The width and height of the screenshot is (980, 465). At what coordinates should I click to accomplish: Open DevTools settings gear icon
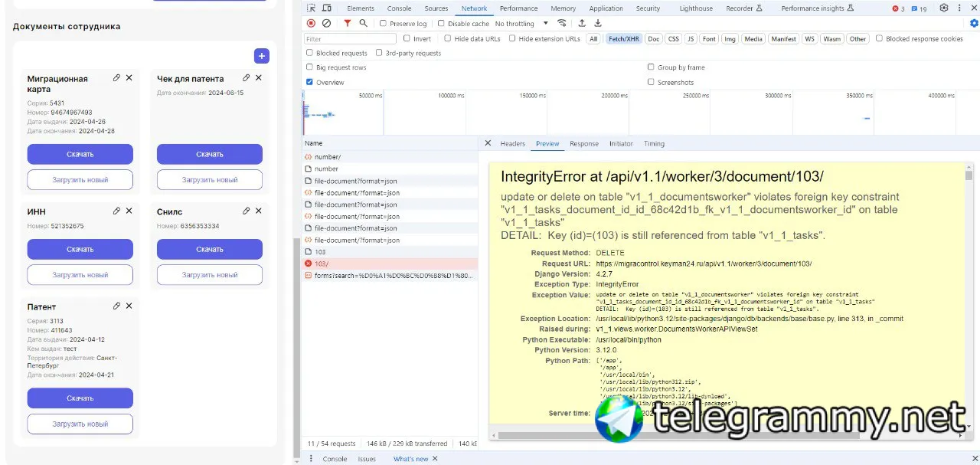(944, 8)
